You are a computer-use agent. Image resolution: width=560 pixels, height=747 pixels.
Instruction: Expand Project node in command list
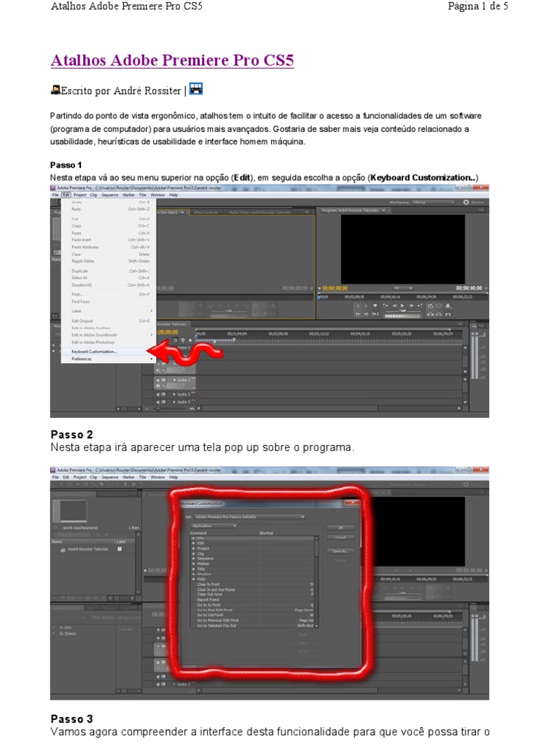pos(193,549)
